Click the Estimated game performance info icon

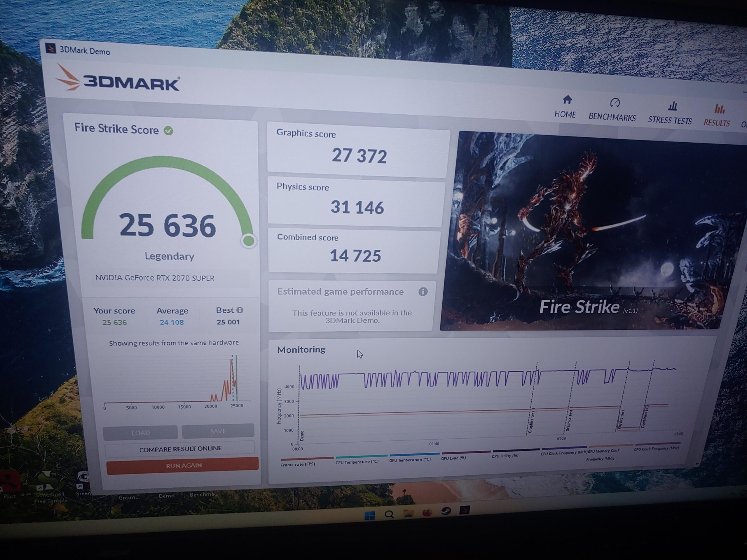click(x=423, y=292)
